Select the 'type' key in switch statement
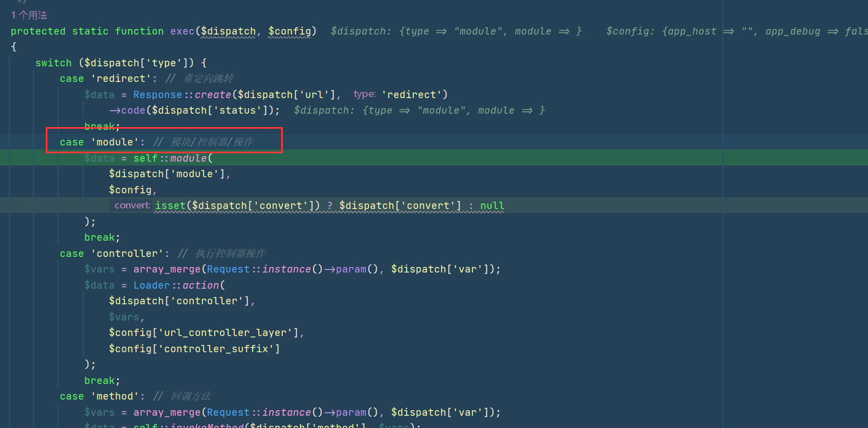The image size is (868, 428). tap(164, 63)
